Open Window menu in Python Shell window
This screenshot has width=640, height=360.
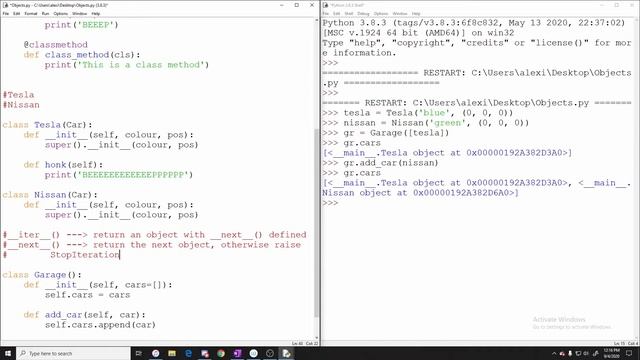pyautogui.click(x=400, y=13)
